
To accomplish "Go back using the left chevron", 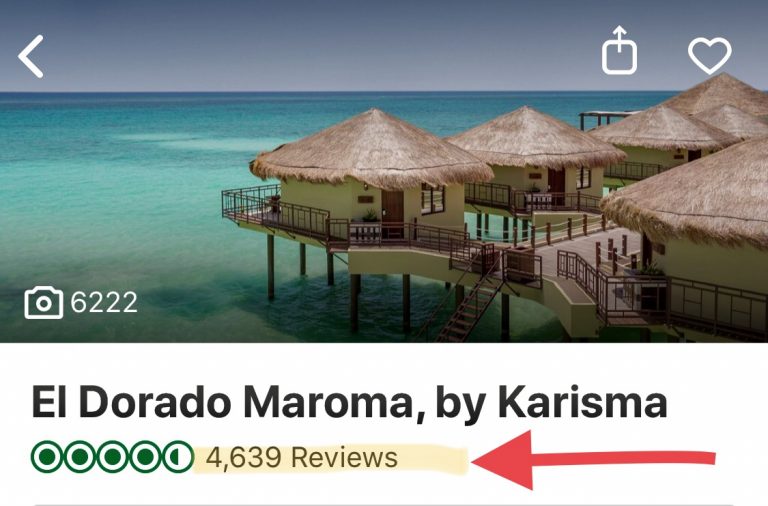I will [x=31, y=56].
